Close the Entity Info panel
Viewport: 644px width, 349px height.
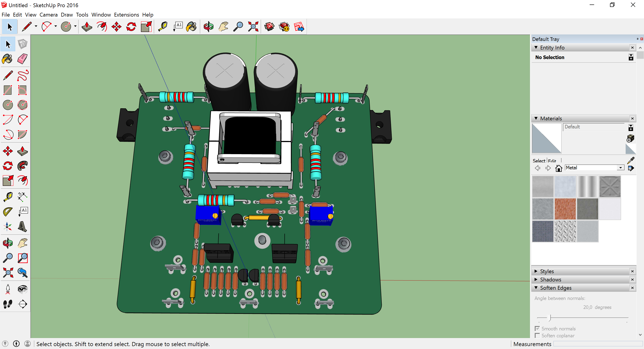point(633,47)
